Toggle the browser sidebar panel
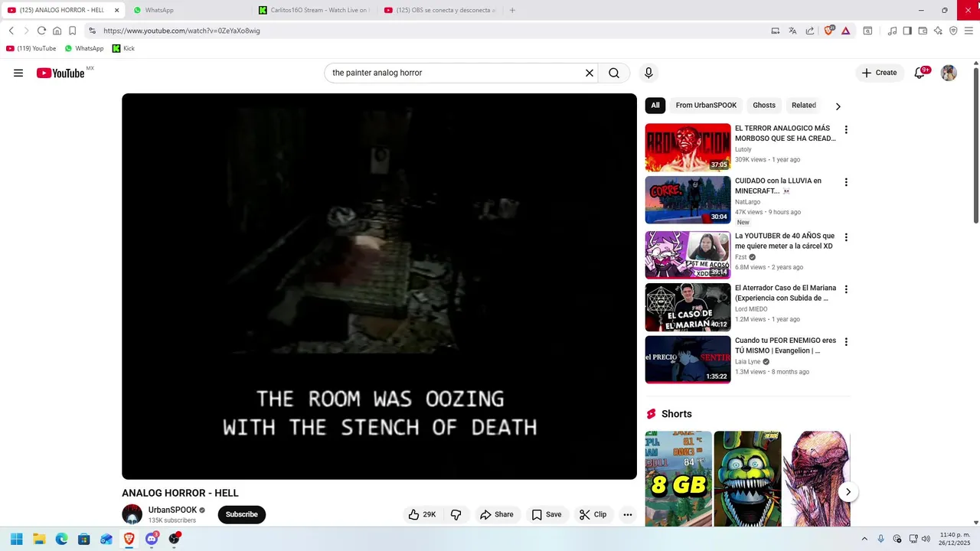Screen dimensions: 980x551 (x=907, y=31)
